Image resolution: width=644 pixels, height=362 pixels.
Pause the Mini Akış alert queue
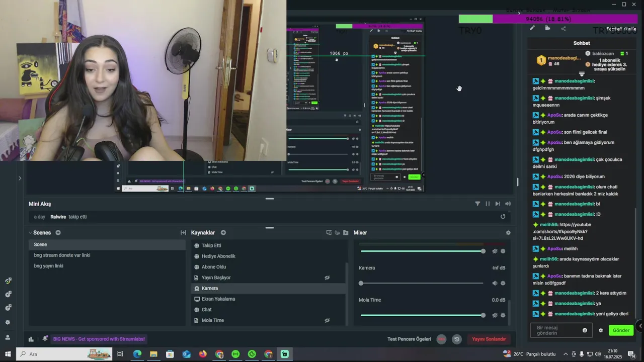488,204
